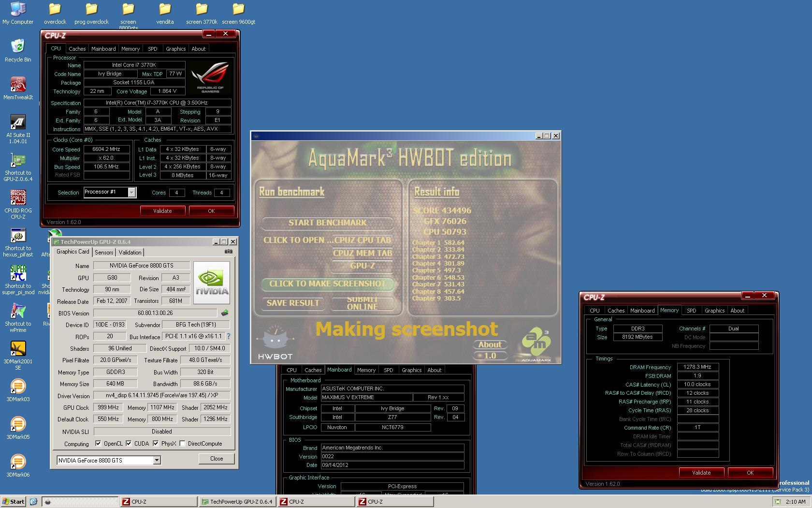Switch to Mainboard tab in top CPU-Z

(103, 49)
